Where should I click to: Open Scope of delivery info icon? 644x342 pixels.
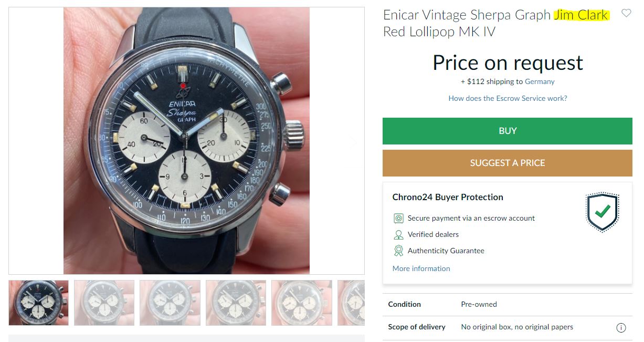pyautogui.click(x=621, y=327)
